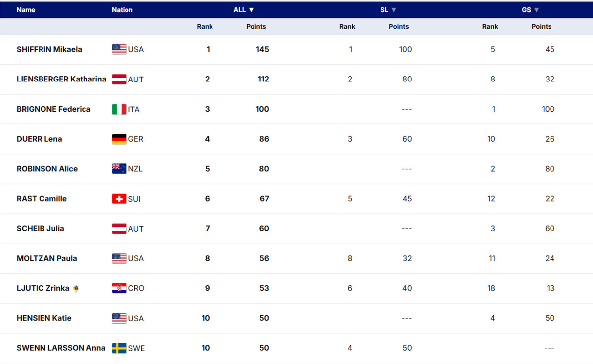Click Austria flag next to Liensberger

(119, 79)
